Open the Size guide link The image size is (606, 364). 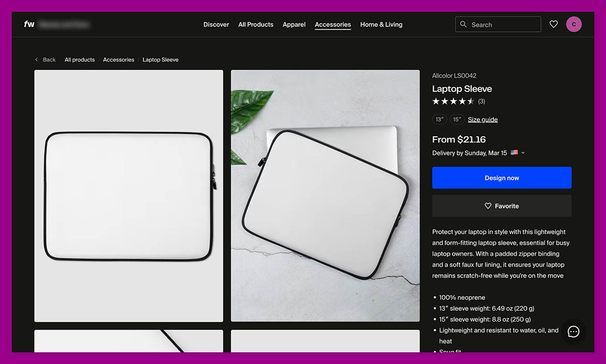[x=482, y=119]
